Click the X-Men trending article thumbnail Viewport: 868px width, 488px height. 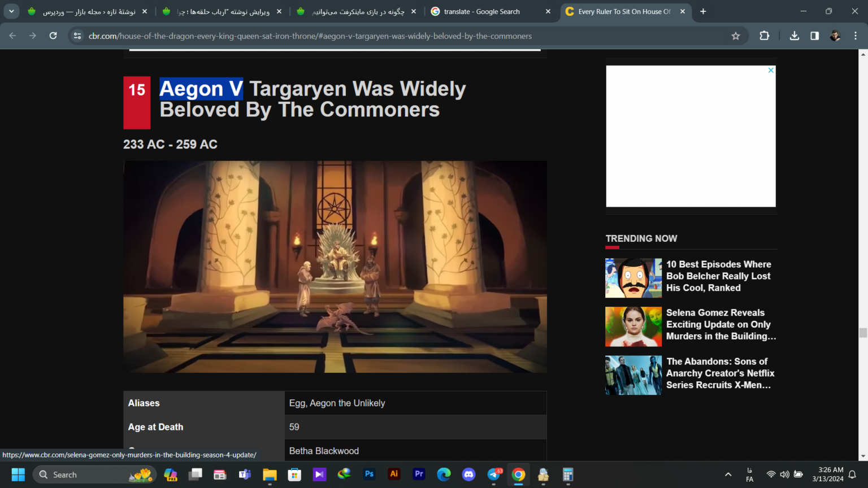(x=633, y=375)
